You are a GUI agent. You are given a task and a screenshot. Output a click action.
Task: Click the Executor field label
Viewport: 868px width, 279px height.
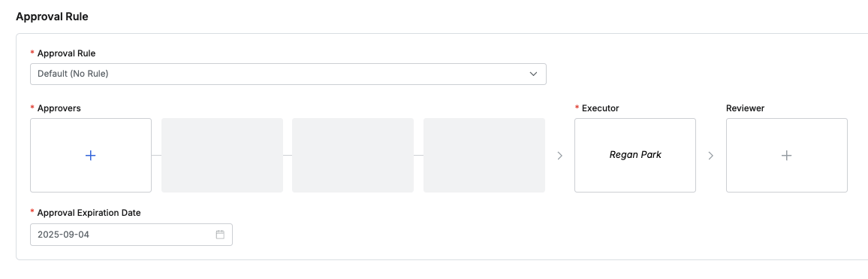600,108
